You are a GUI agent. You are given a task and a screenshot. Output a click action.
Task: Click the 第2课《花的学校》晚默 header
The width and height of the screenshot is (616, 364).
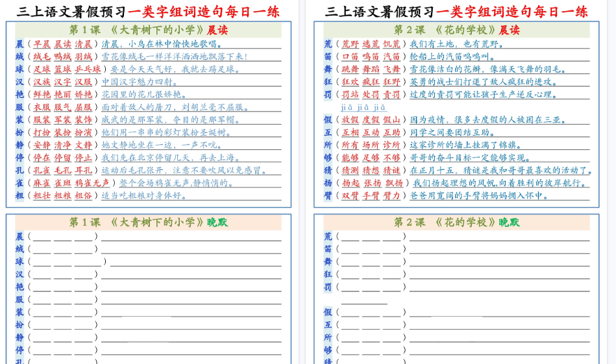(x=456, y=222)
